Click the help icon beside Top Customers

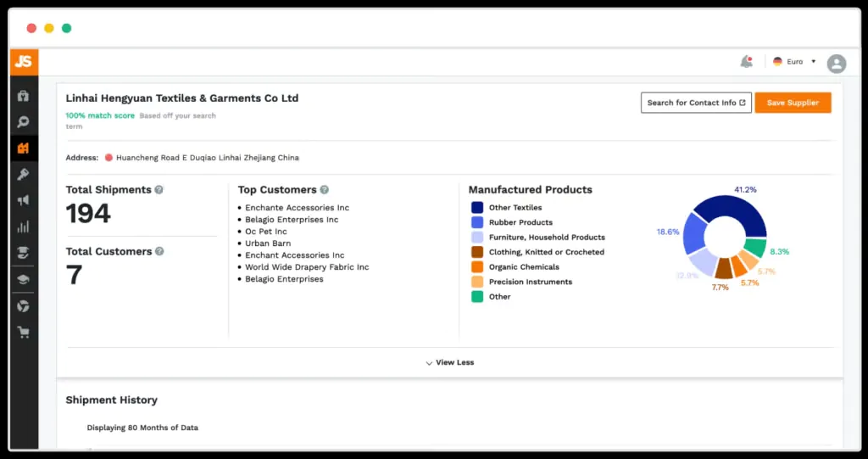click(325, 190)
